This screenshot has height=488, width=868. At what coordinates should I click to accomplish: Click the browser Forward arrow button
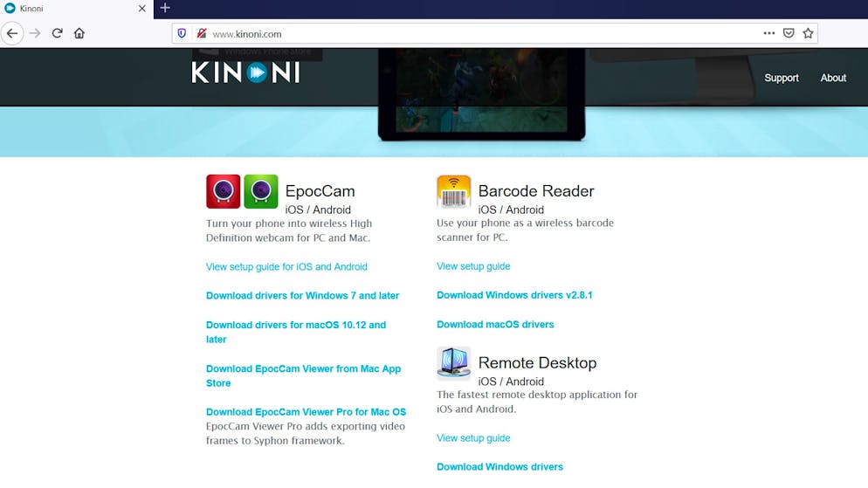click(x=35, y=33)
